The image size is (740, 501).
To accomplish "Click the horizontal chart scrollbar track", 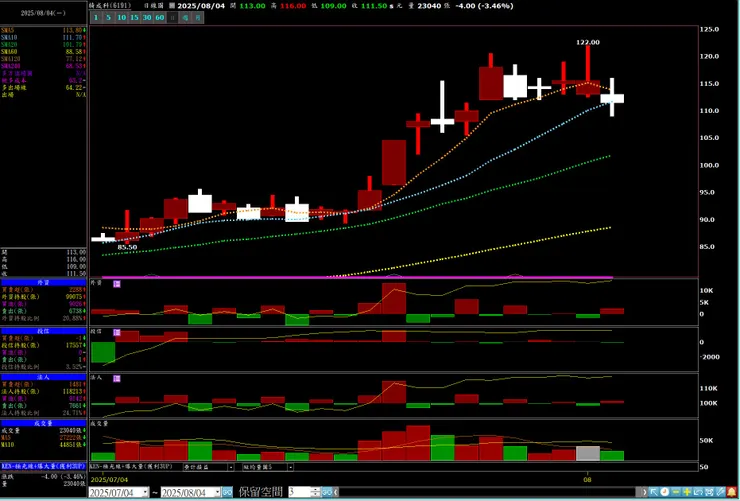I will point(488,492).
